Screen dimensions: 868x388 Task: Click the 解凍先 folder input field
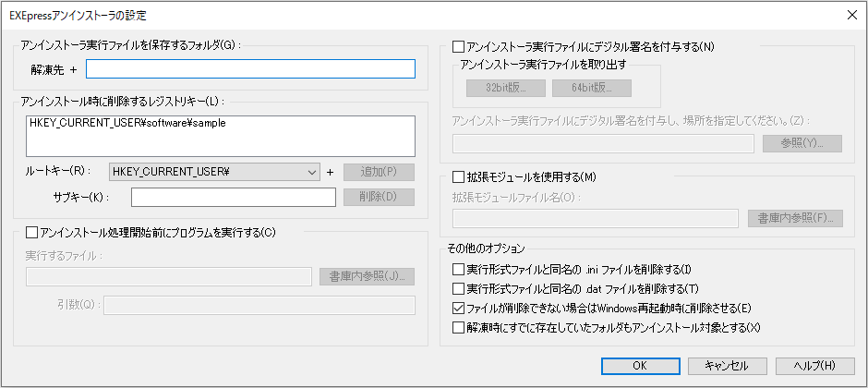[250, 69]
